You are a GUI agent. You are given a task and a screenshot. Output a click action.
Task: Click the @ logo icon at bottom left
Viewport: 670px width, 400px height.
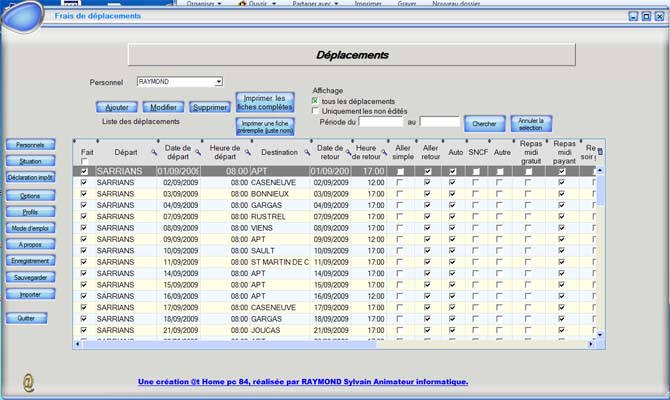pyautogui.click(x=28, y=381)
